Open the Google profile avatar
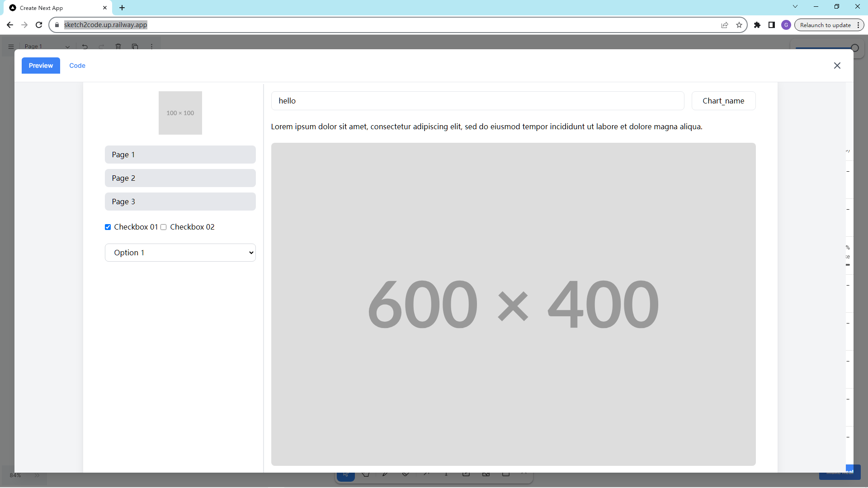The image size is (868, 488). point(786,25)
